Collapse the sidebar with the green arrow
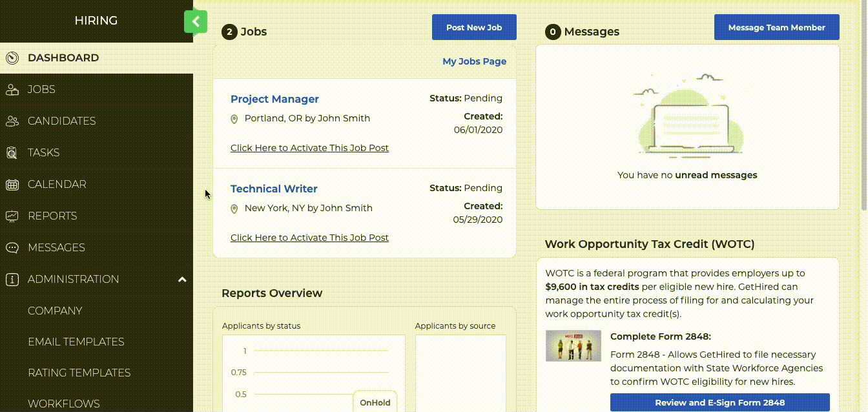 coord(196,21)
